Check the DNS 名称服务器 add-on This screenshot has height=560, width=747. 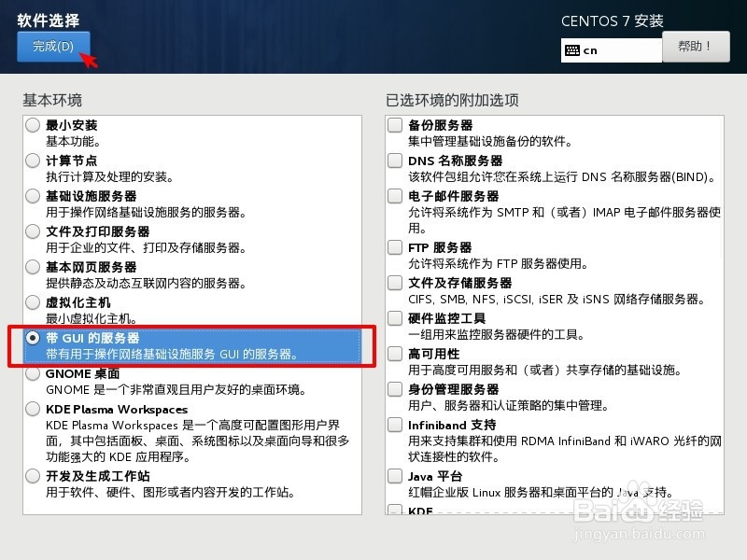tap(393, 161)
